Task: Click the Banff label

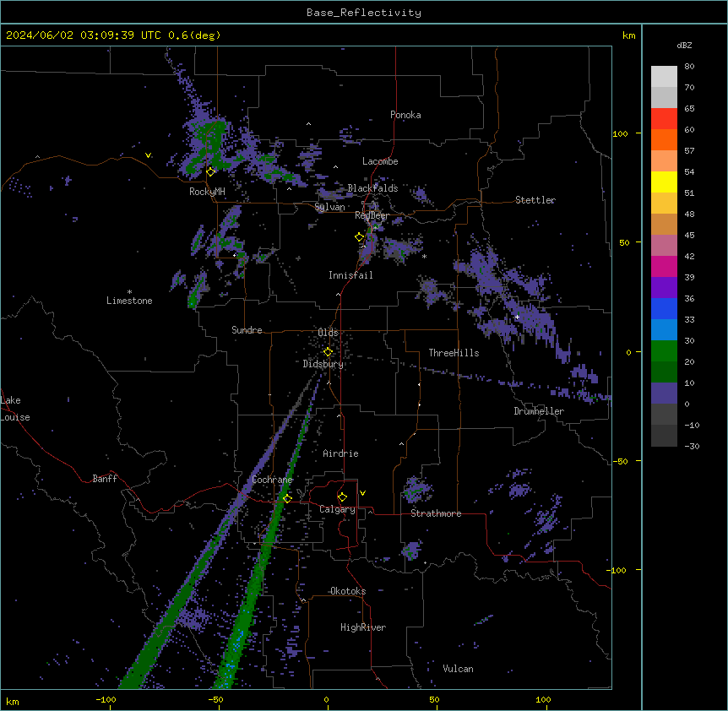Action: tap(105, 479)
